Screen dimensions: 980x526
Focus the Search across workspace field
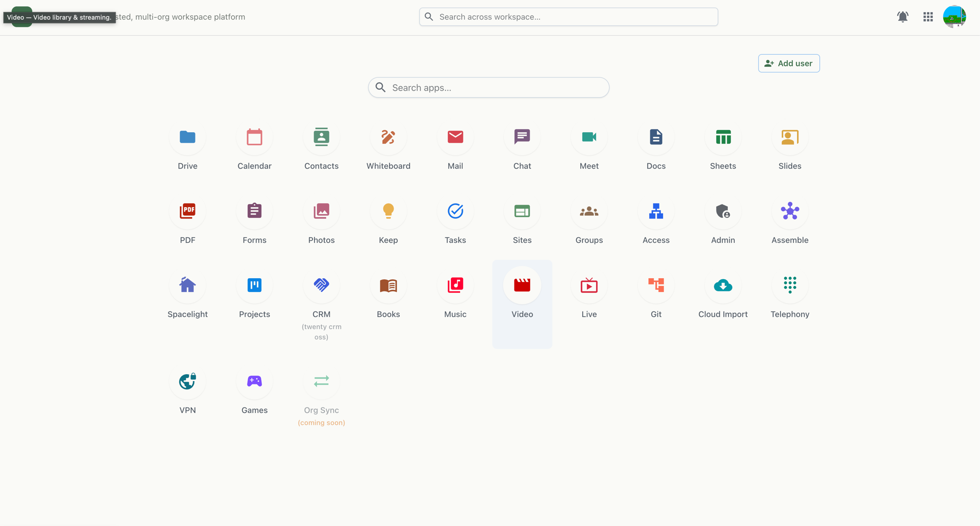[x=568, y=17]
